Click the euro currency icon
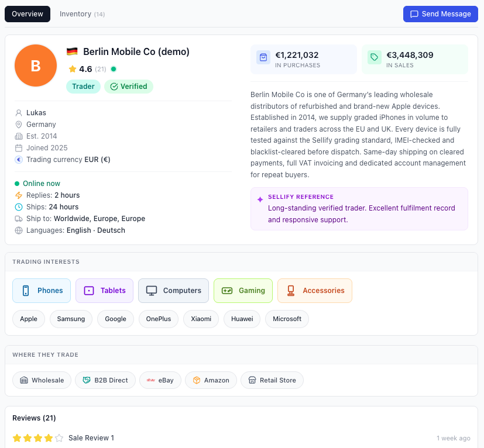Screen dimensions: 484x448 pyautogui.click(x=19, y=160)
